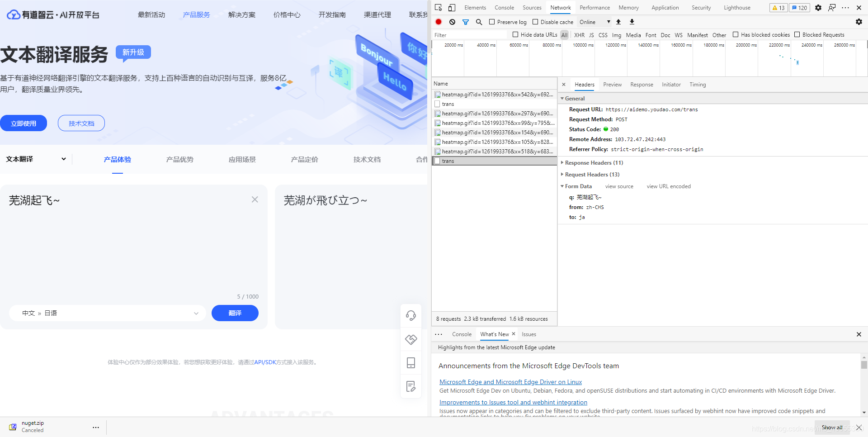Open the DevTools three-dot customize menu

pyautogui.click(x=845, y=8)
